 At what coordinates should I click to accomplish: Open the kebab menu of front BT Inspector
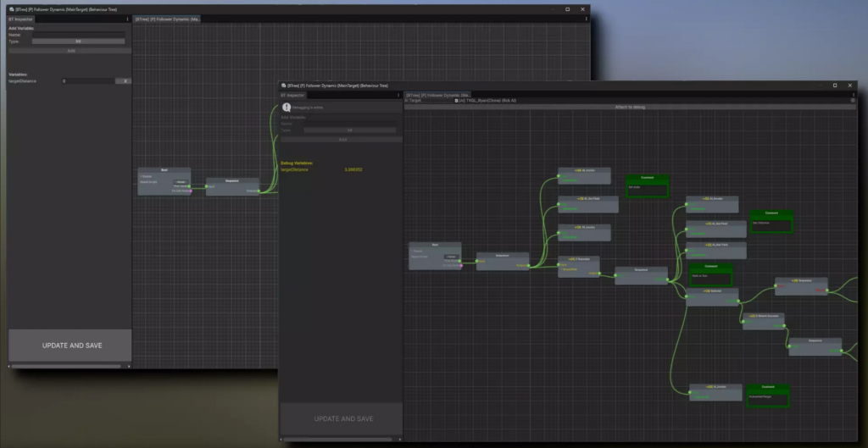(398, 95)
